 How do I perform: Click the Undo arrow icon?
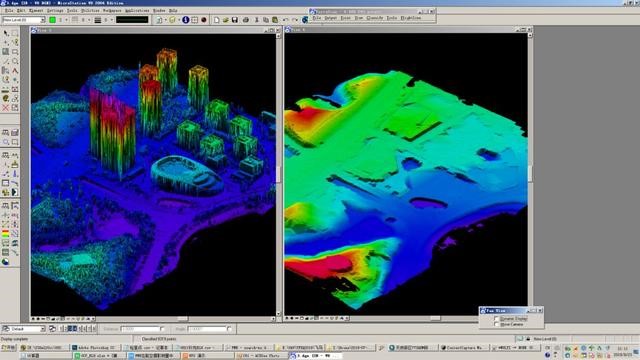pyautogui.click(x=286, y=20)
